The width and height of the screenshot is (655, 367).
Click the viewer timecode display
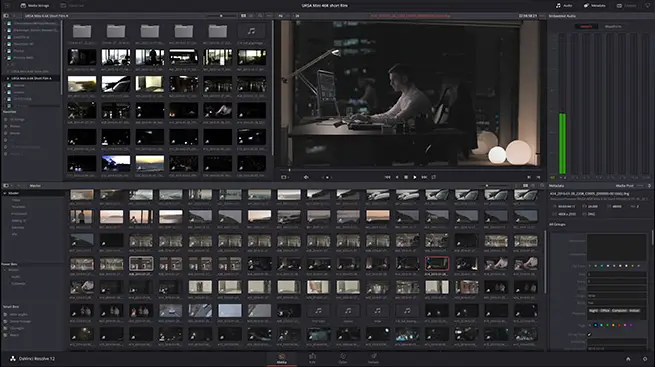click(x=528, y=16)
